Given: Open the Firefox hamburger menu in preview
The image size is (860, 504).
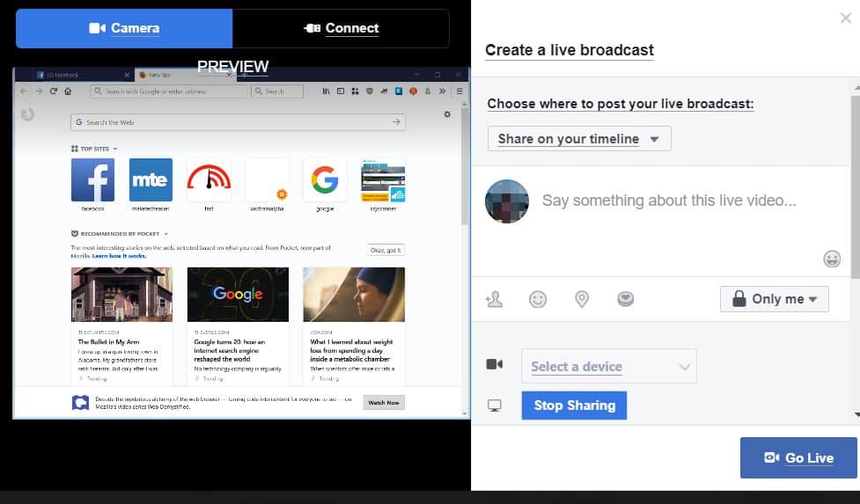Looking at the screenshot, I should pyautogui.click(x=459, y=91).
